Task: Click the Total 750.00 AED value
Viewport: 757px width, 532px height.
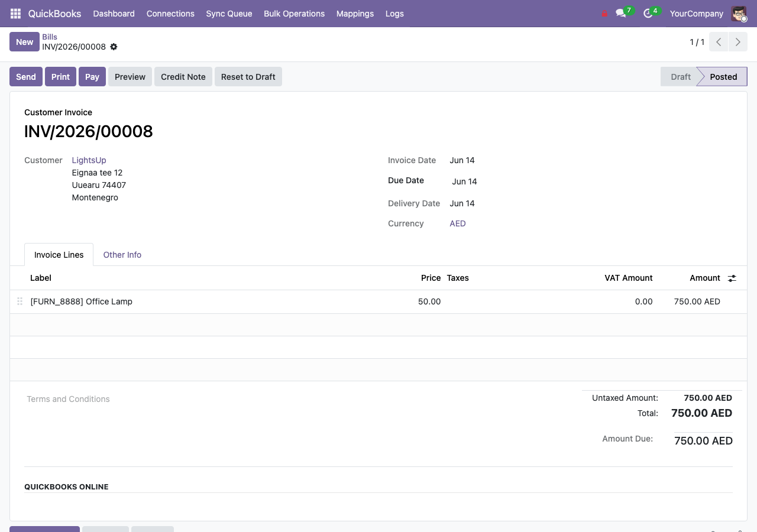Action: click(702, 413)
